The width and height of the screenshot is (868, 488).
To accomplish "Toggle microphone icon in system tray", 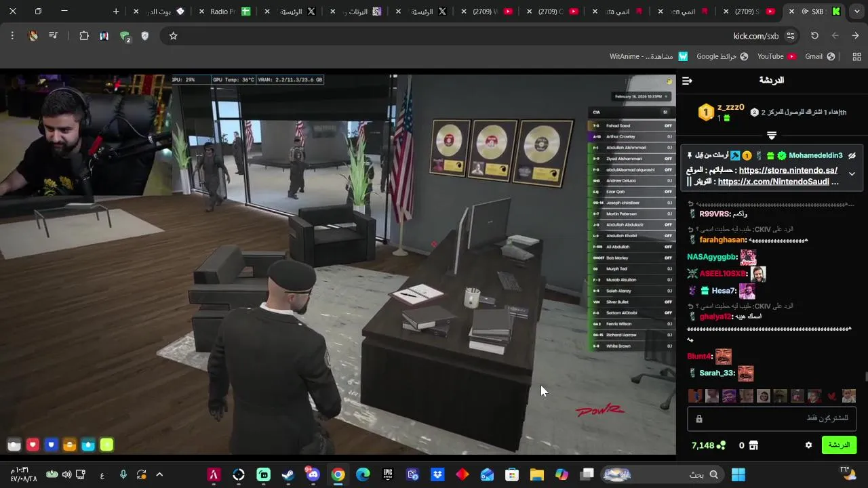I will click(x=123, y=474).
